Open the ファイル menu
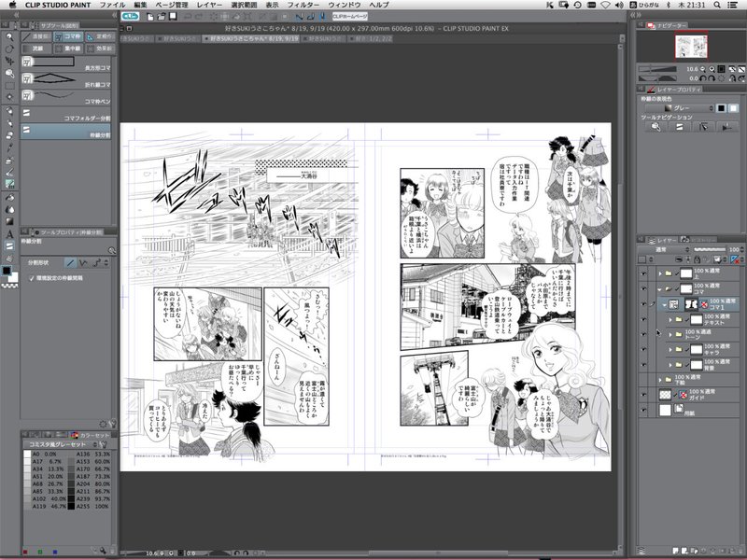 [112, 5]
